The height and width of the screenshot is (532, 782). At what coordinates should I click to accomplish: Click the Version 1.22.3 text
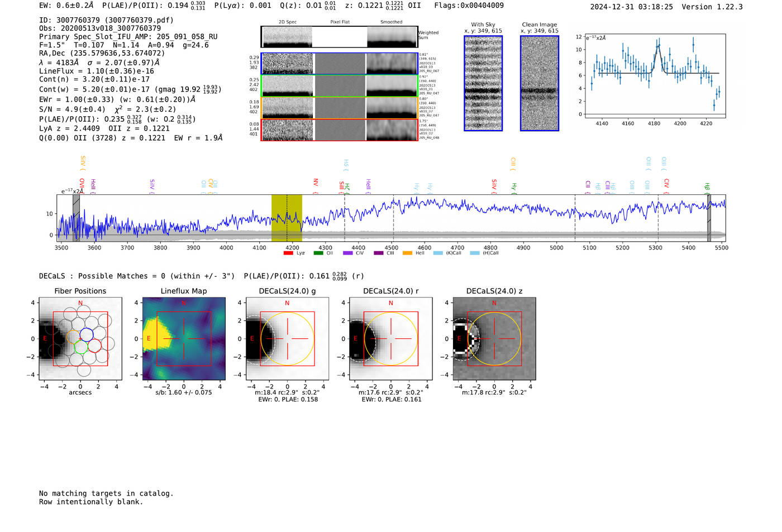point(712,7)
